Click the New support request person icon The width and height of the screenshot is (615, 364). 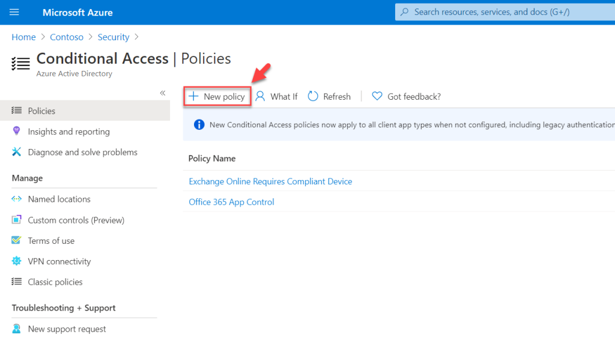[x=16, y=329]
